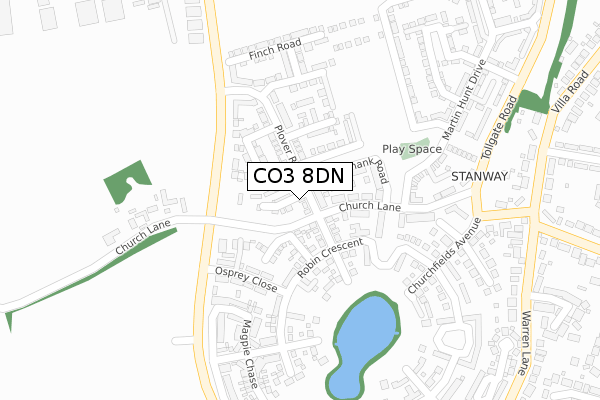Screen dimensions: 600x400
Task: Click the pointer tip below the postcode callout
Action: coord(300,199)
